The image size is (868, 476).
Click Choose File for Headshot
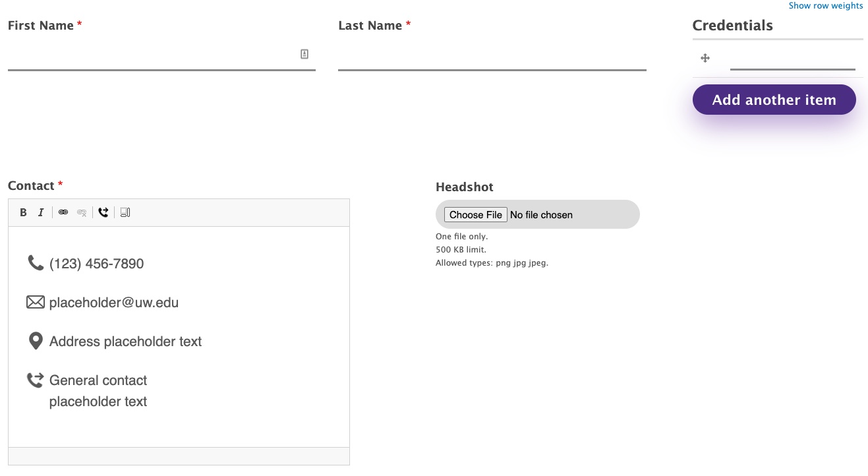[476, 215]
